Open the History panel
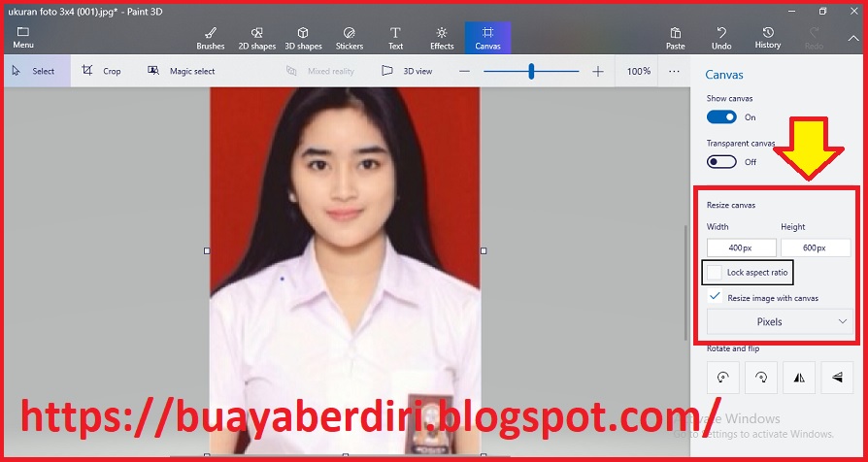Image resolution: width=868 pixels, height=462 pixels. [x=768, y=38]
